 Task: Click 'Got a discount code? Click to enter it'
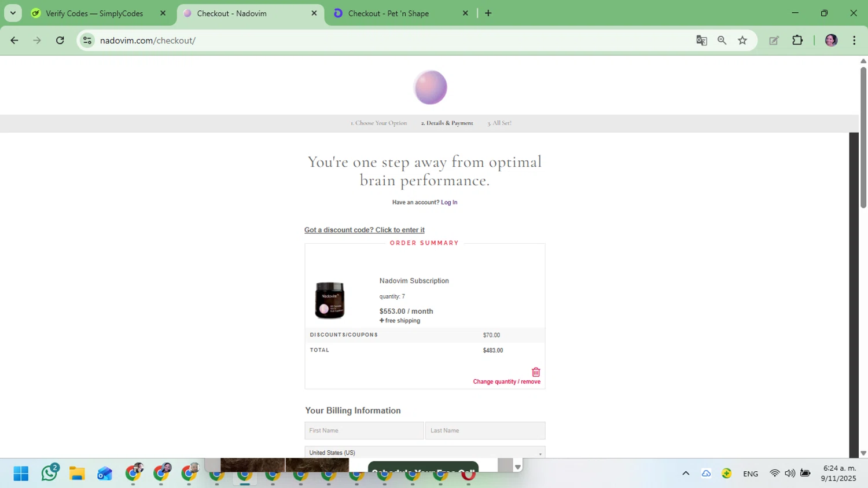365,230
